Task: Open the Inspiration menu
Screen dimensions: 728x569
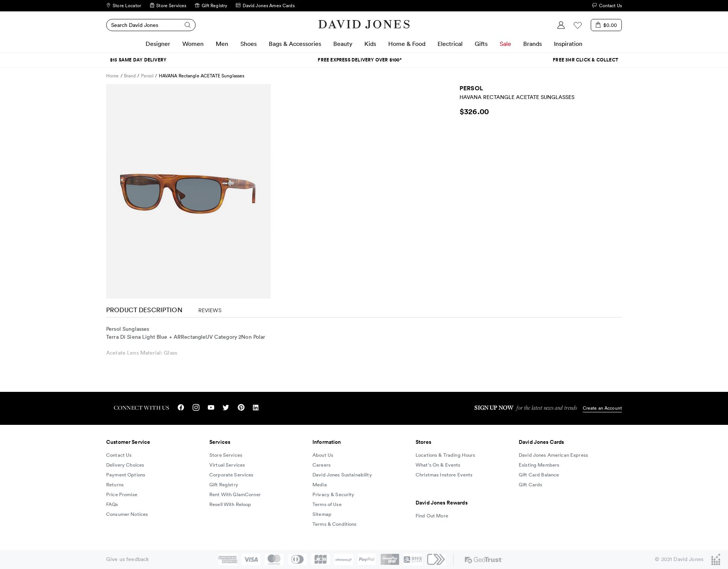Action: point(568,44)
